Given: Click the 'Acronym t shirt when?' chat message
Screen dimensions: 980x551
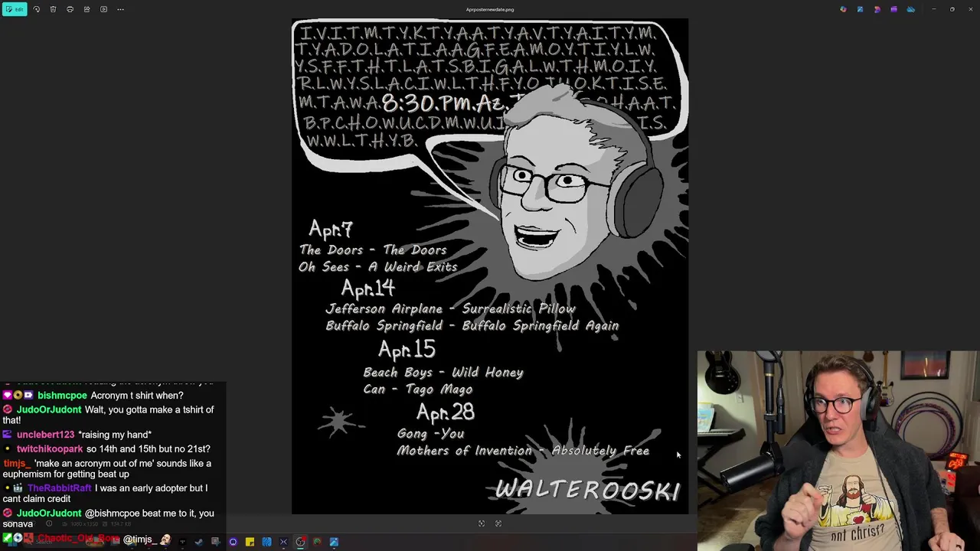Looking at the screenshot, I should coord(137,396).
